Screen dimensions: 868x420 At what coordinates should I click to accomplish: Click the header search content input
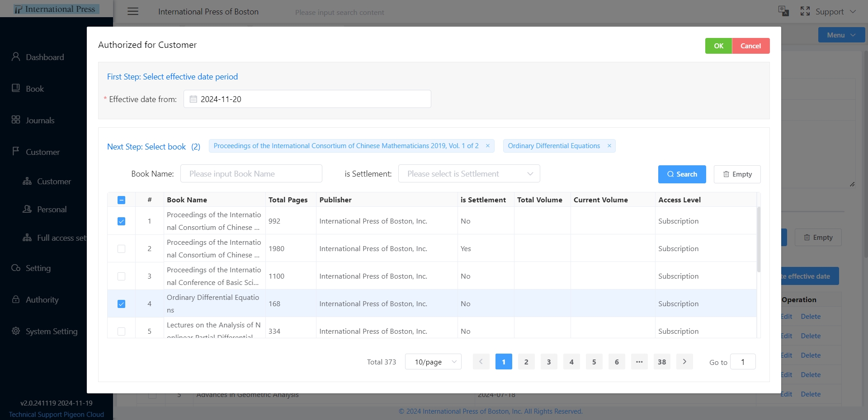pos(340,13)
